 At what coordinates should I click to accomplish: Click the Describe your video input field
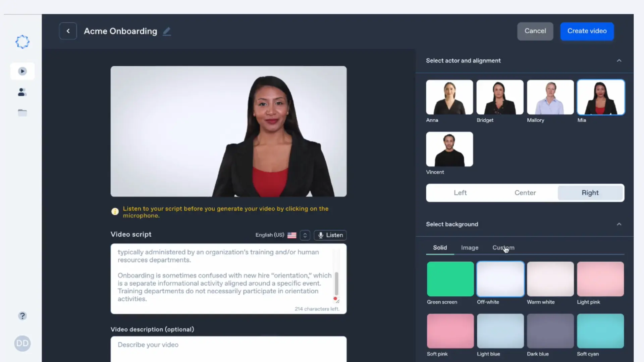228,349
